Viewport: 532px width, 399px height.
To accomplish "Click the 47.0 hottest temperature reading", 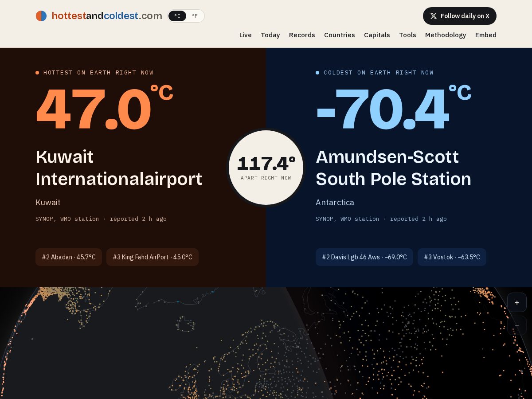I will (104, 109).
